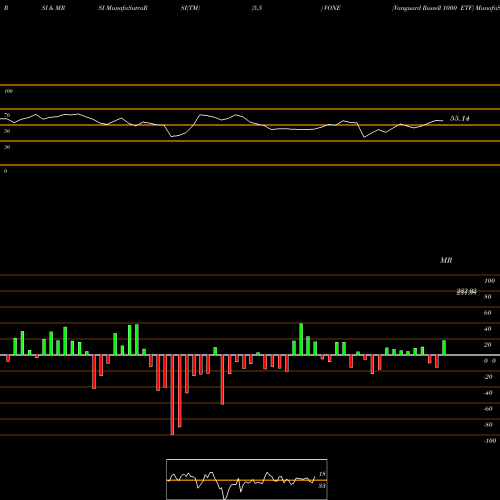Click the MR axis label -40
Image resolution: width=500 pixels, height=500 pixels.
(488, 393)
